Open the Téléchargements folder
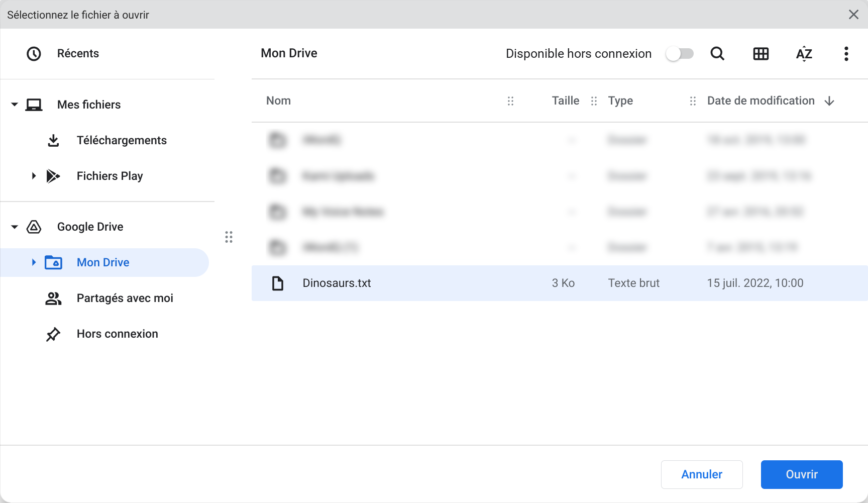The width and height of the screenshot is (868, 503). (122, 140)
